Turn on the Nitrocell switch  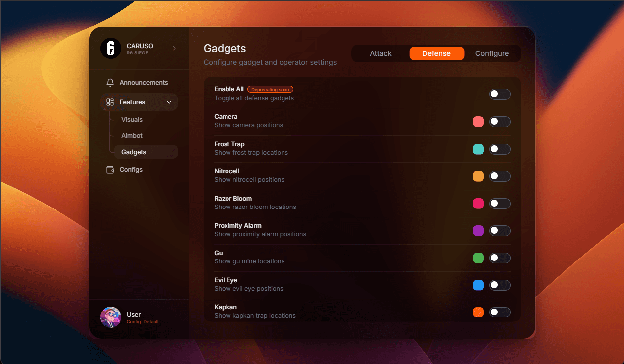pos(500,176)
